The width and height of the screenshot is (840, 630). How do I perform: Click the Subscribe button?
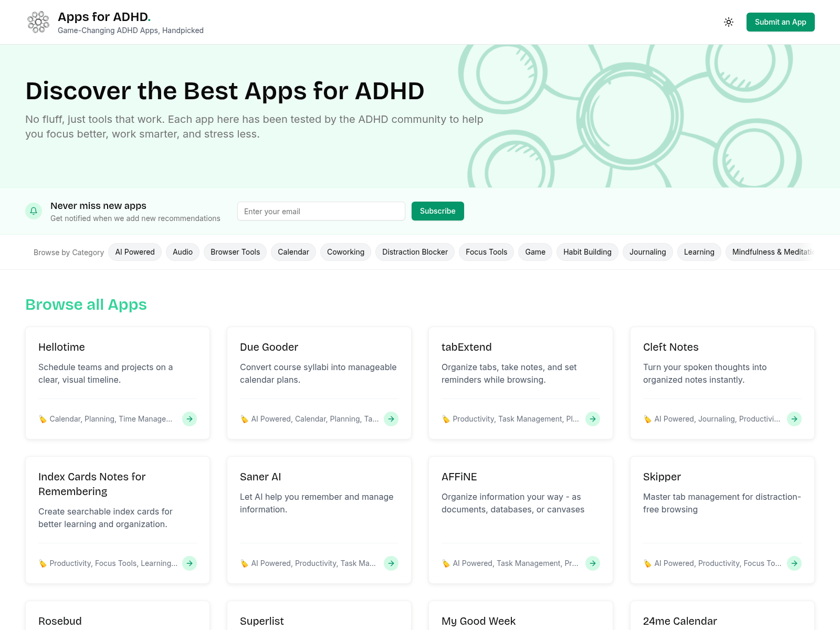(437, 211)
